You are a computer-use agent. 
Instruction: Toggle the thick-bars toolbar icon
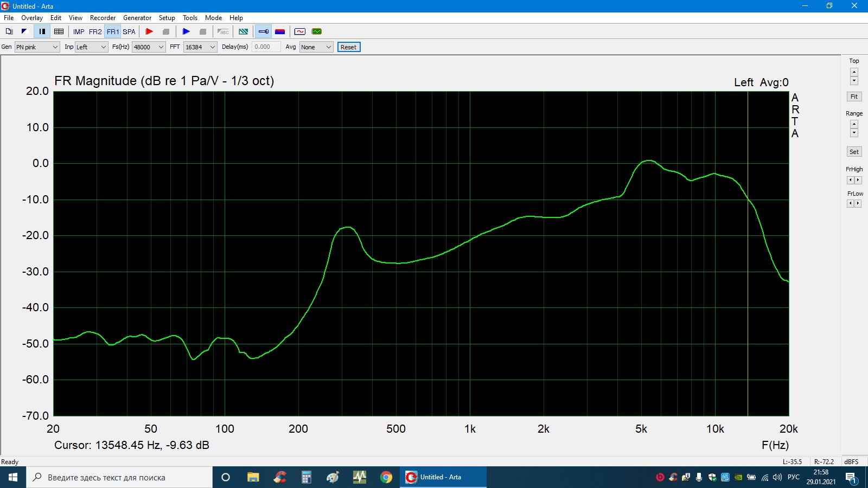[42, 31]
